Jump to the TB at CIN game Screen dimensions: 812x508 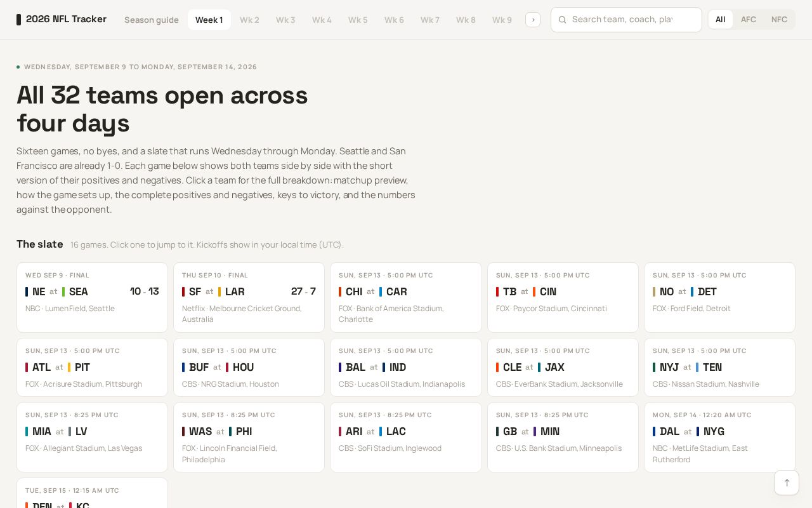[563, 297]
